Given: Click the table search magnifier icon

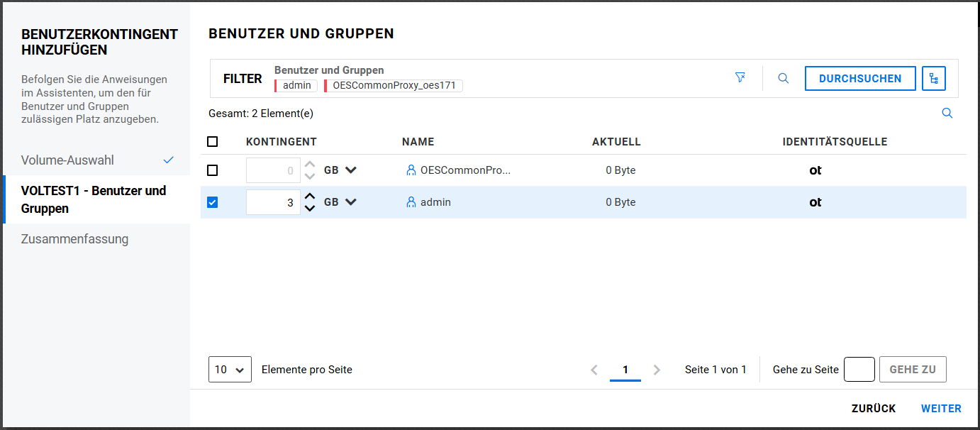Looking at the screenshot, I should pyautogui.click(x=947, y=114).
